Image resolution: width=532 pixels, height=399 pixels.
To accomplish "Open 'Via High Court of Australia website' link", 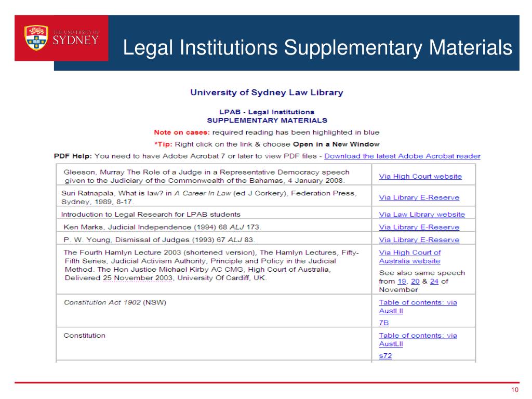I will (410, 257).
